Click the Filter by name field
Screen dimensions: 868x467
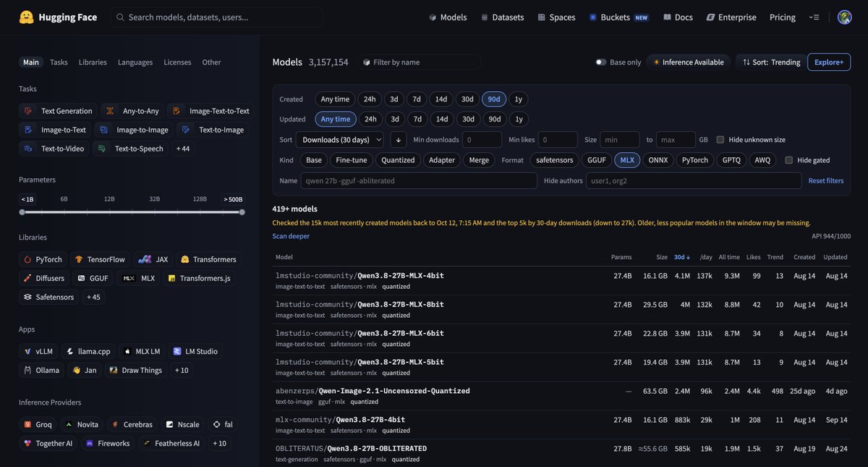[420, 62]
